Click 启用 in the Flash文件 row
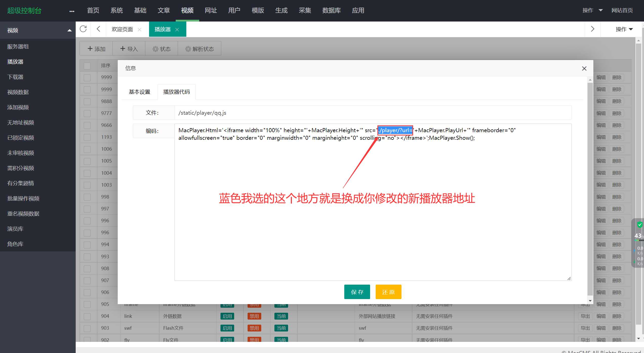Screen dimensions: 644x353 (227, 328)
